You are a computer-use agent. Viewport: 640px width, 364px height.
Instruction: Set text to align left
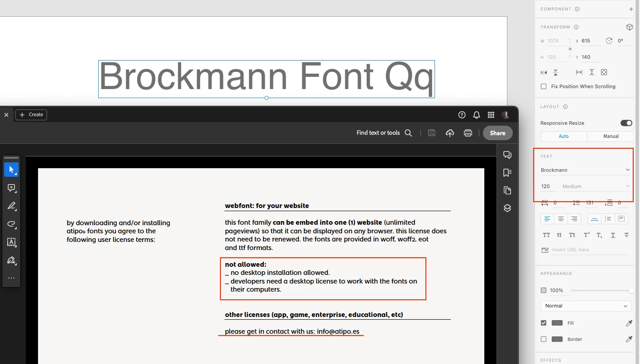(547, 219)
